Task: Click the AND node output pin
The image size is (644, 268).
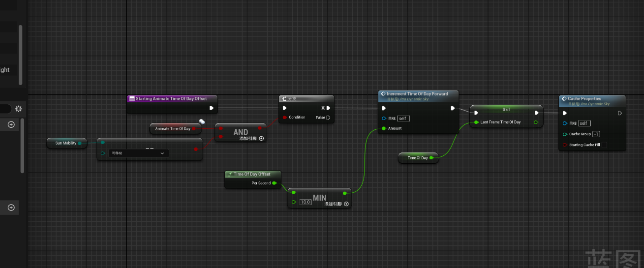Action: tap(260, 128)
